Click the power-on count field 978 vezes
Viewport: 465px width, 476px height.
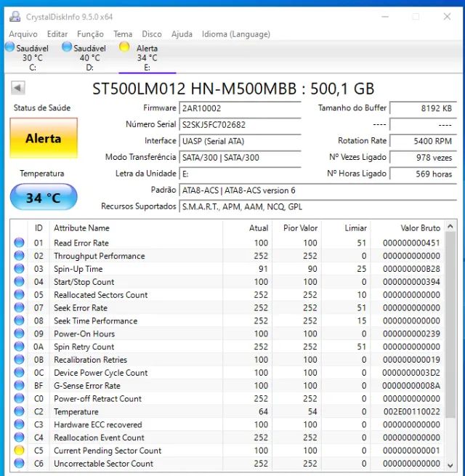423,158
